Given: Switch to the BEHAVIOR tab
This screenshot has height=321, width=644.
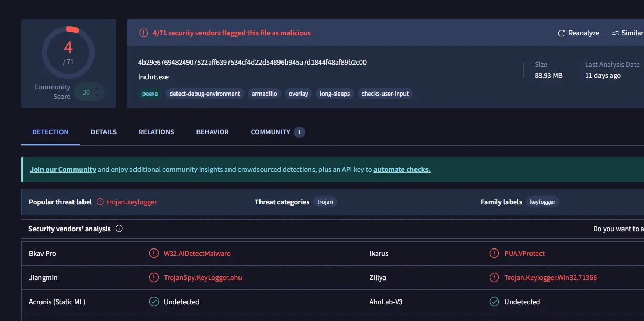Looking at the screenshot, I should click(x=213, y=132).
